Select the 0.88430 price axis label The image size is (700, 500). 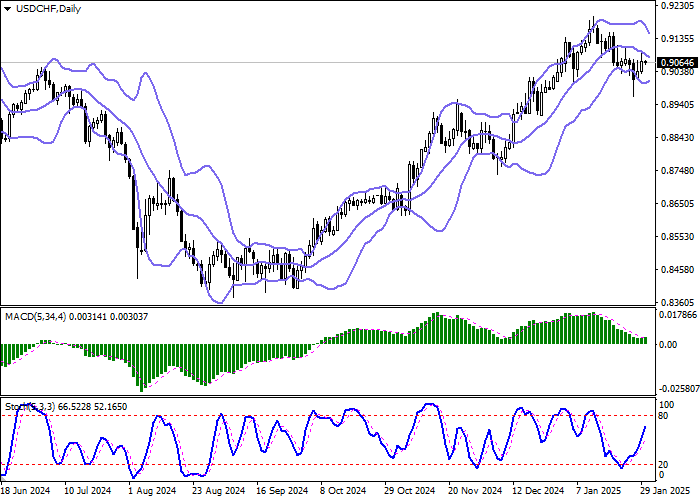point(678,138)
